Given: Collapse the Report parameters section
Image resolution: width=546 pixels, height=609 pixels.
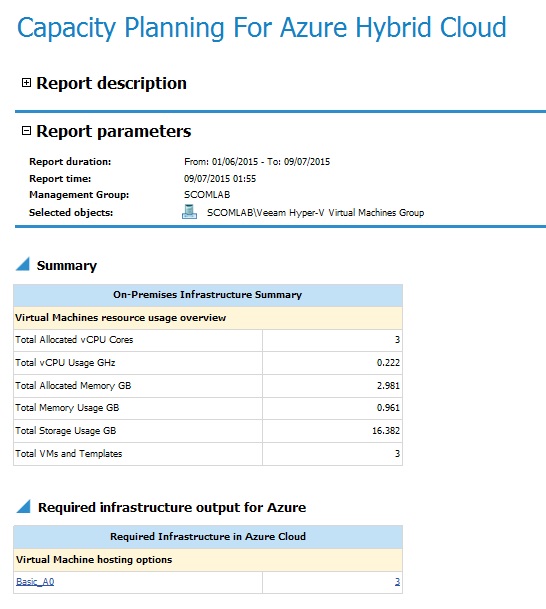Looking at the screenshot, I should [x=26, y=130].
